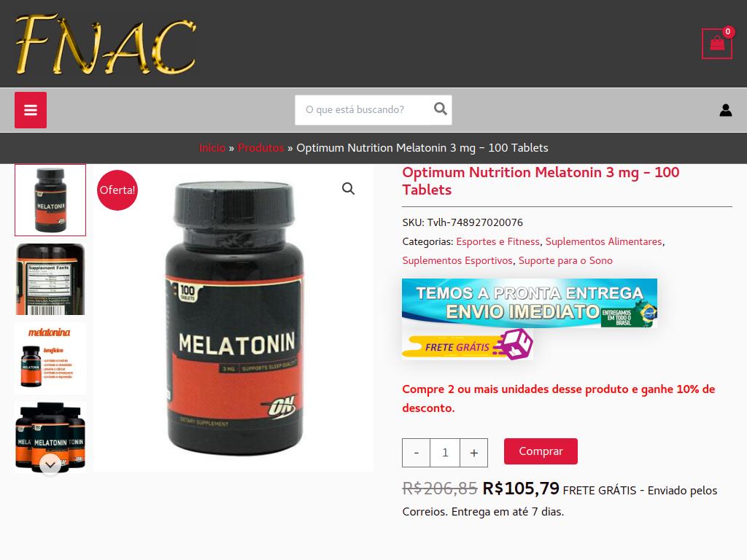Screen dimensions: 747x560
Task: Click the FNAC gold logo
Action: (x=105, y=44)
